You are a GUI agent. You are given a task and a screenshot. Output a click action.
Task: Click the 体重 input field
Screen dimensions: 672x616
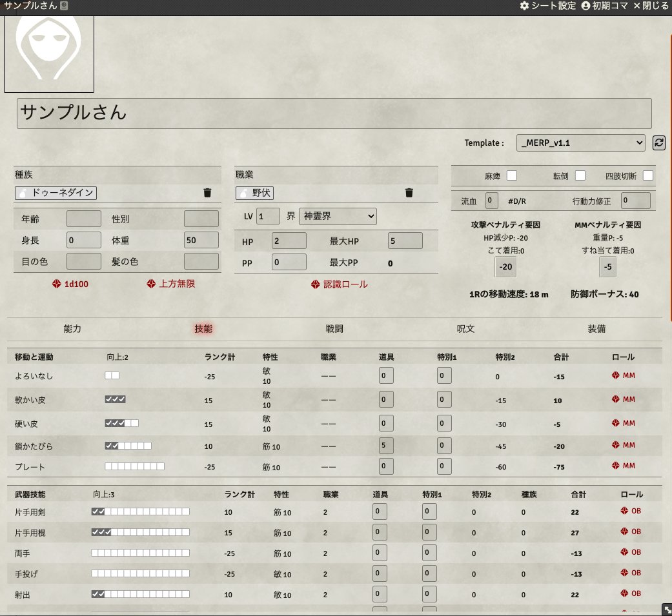point(201,240)
